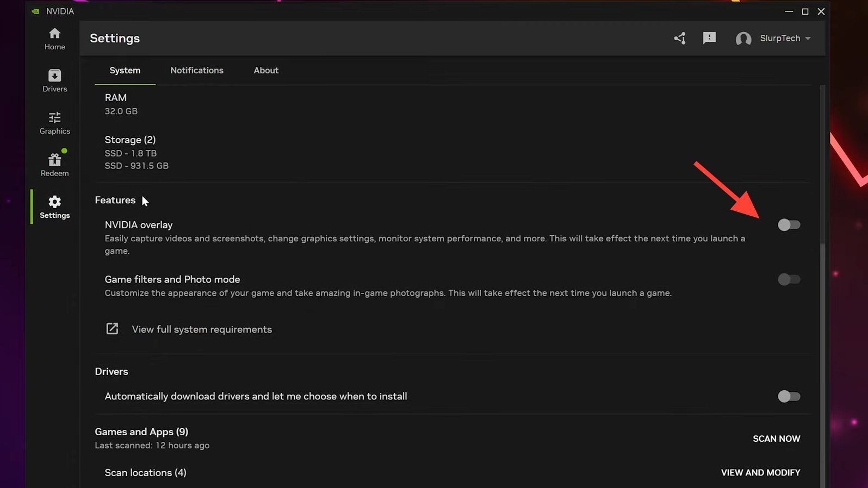
Task: Switch to the Notifications tab
Action: click(197, 71)
